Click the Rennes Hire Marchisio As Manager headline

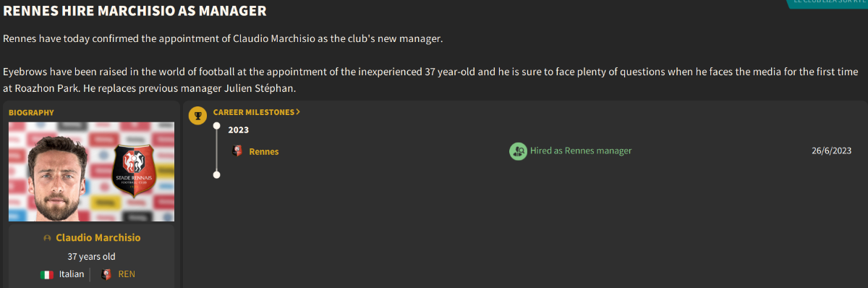[x=135, y=11]
